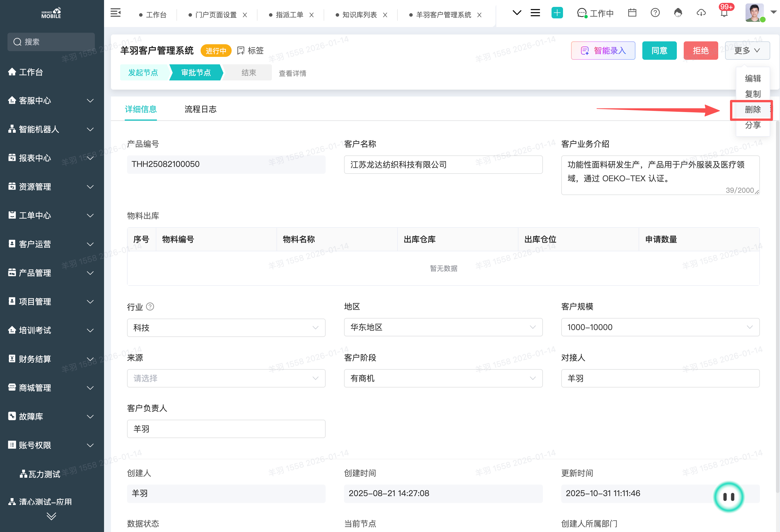Viewport: 780px width, 532px height.
Task: Switch to the 流程日志 tab
Action: pos(200,109)
